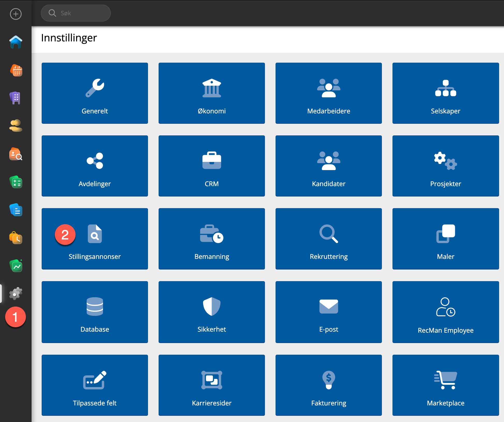504x422 pixels.
Task: Open the Økonomi settings tile
Action: click(212, 93)
